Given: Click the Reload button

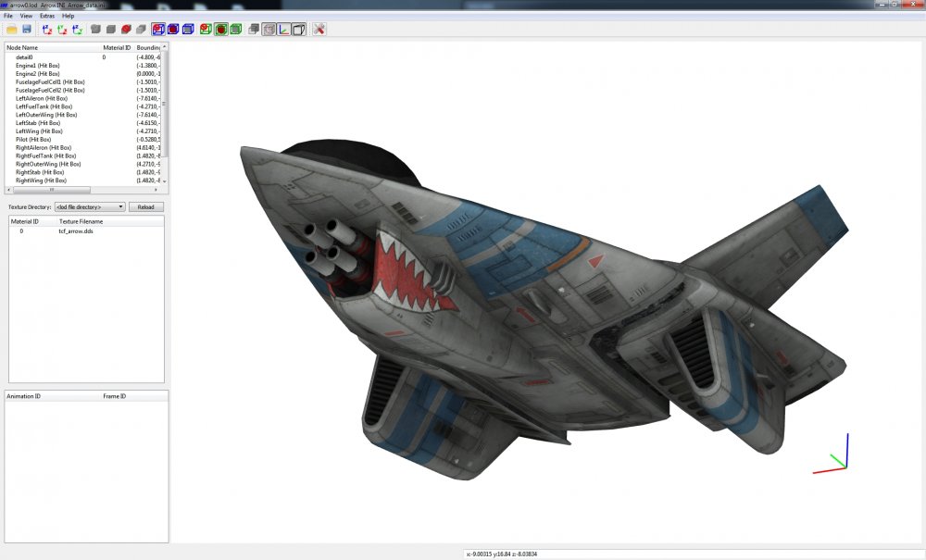Looking at the screenshot, I should 146,207.
